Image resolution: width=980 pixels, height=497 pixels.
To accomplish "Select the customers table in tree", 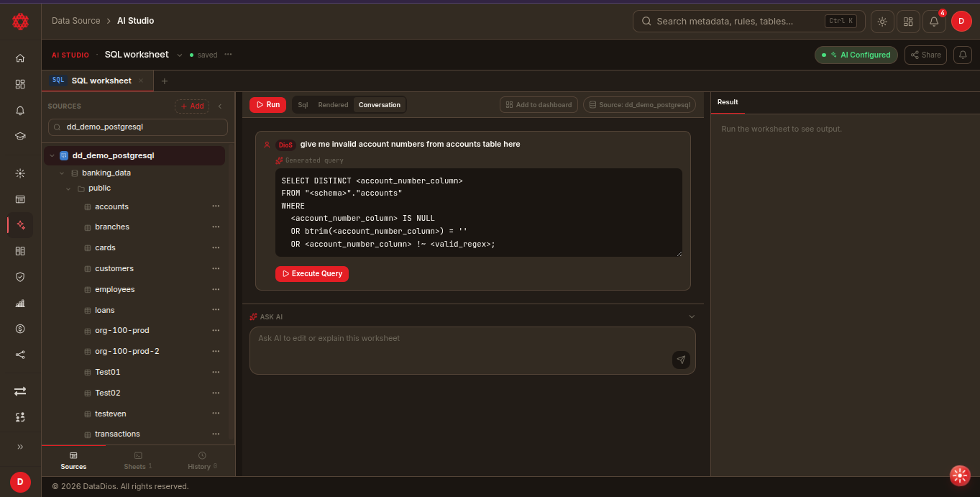I will (114, 268).
